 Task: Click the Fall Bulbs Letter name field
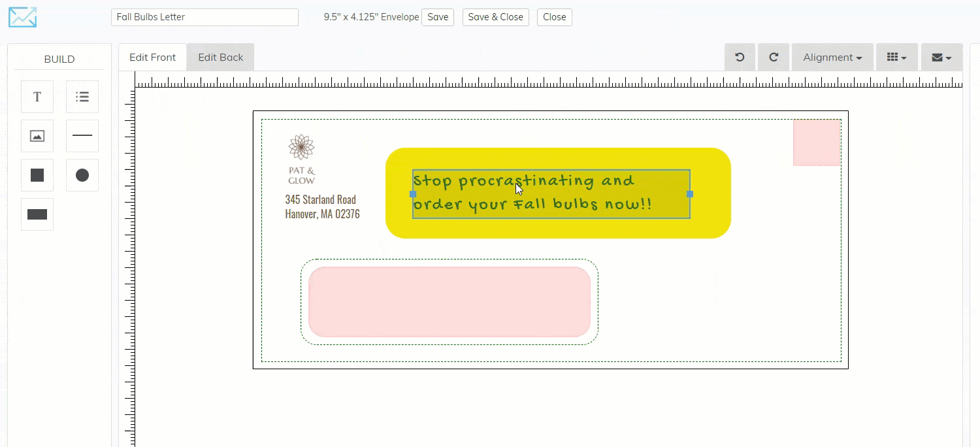pos(204,17)
